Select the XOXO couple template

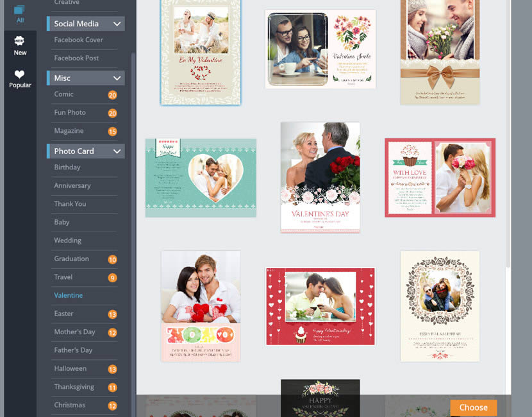pos(201,306)
